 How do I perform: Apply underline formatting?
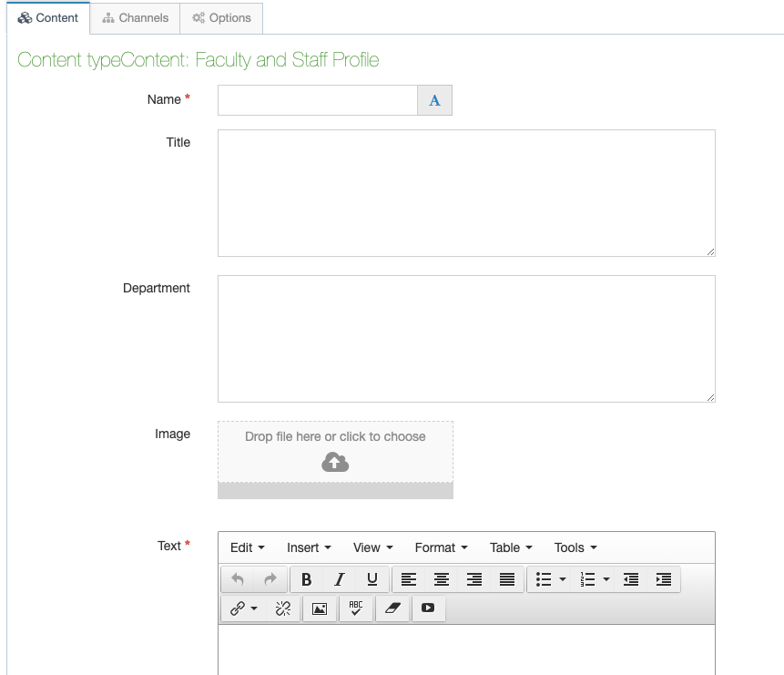tap(372, 579)
